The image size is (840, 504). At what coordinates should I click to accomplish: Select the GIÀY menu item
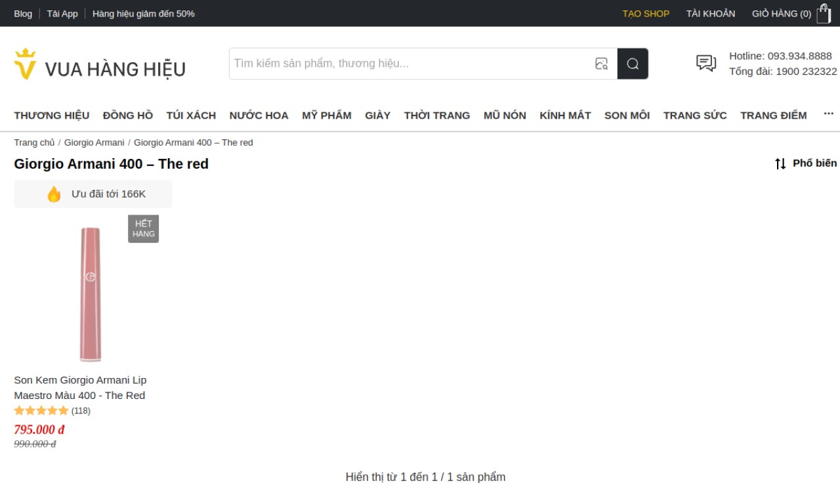pyautogui.click(x=378, y=115)
